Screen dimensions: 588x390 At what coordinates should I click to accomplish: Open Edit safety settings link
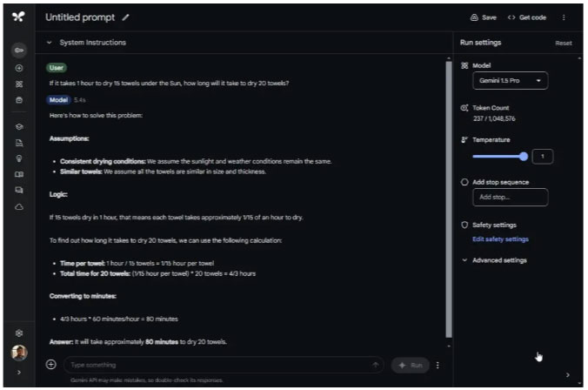tap(500, 239)
